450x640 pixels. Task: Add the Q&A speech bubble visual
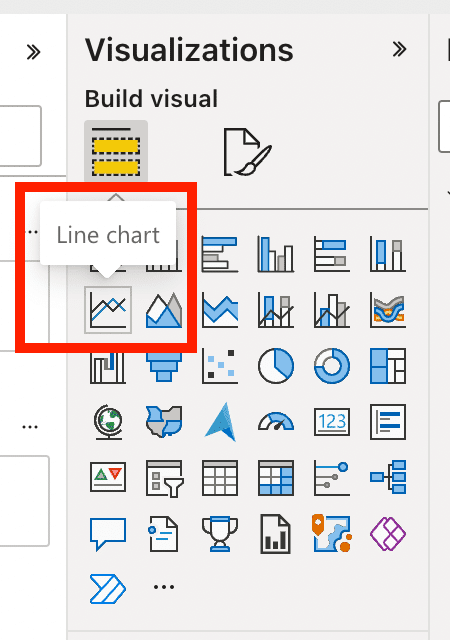coord(108,533)
